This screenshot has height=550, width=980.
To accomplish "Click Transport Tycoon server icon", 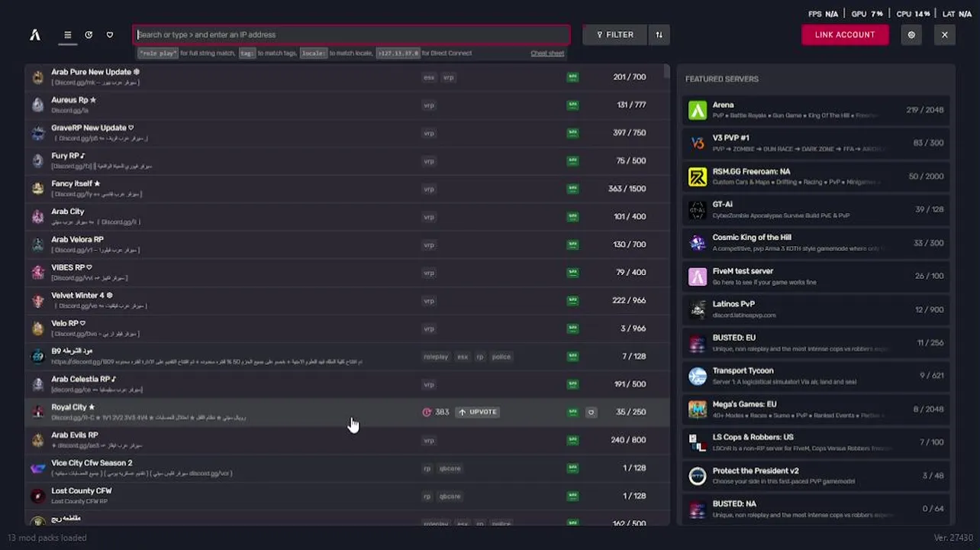I will (698, 376).
